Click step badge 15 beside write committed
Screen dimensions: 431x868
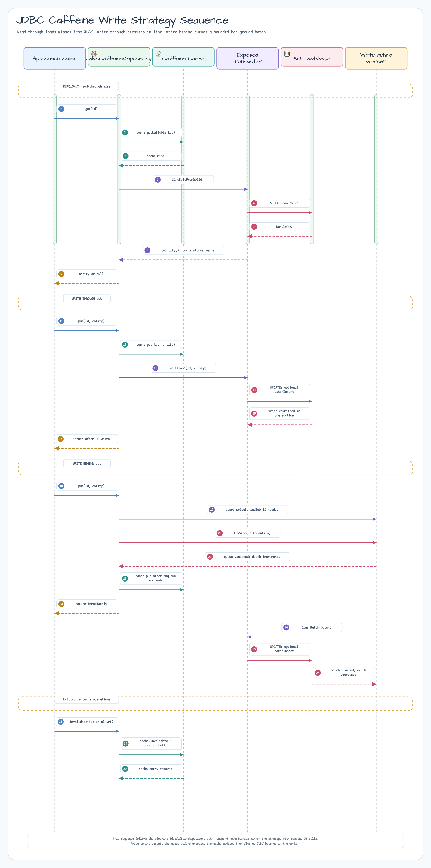coord(254,413)
